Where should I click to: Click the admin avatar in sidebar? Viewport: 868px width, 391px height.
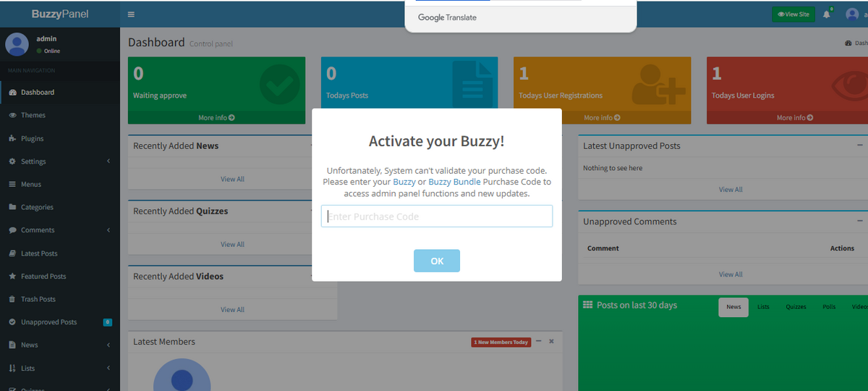17,44
